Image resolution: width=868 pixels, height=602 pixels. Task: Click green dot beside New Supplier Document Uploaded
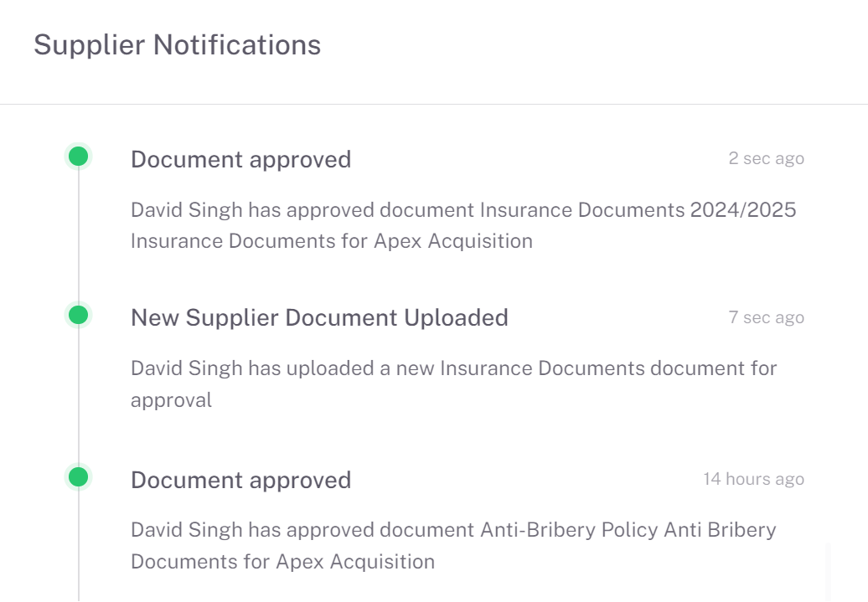point(78,315)
